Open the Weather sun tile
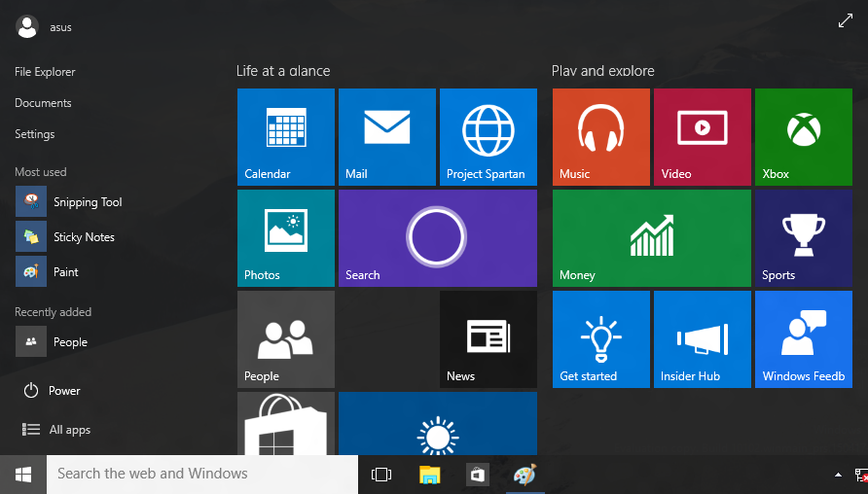 pos(438,424)
